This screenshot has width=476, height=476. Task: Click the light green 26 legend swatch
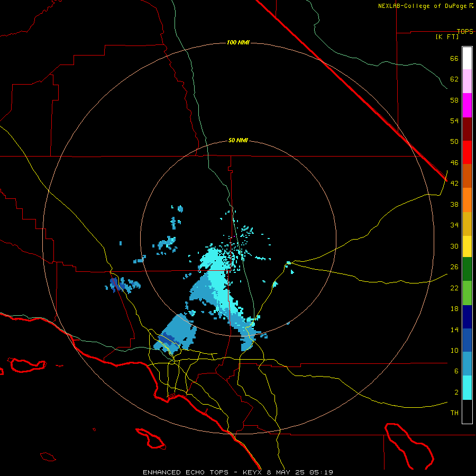click(467, 293)
